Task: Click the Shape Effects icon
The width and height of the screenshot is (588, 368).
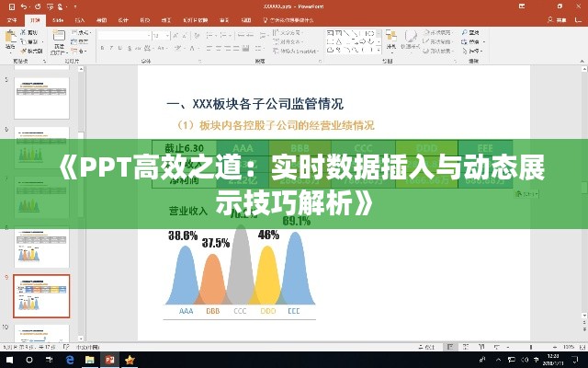Action: click(x=426, y=51)
